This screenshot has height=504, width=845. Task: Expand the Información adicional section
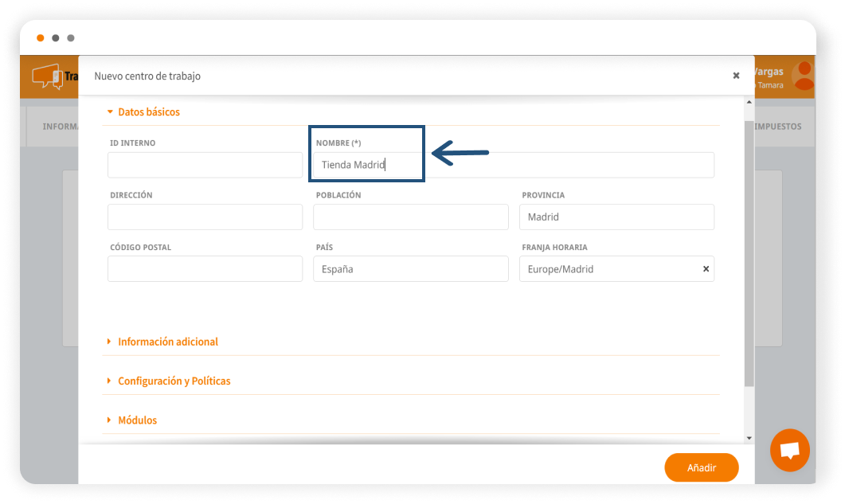point(167,342)
